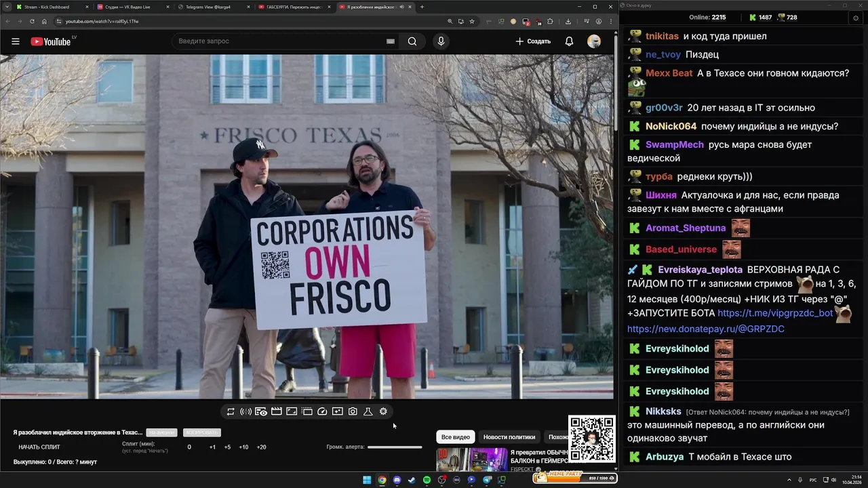Click the URL address bar
The height and width of the screenshot is (488, 868).
(x=251, y=21)
